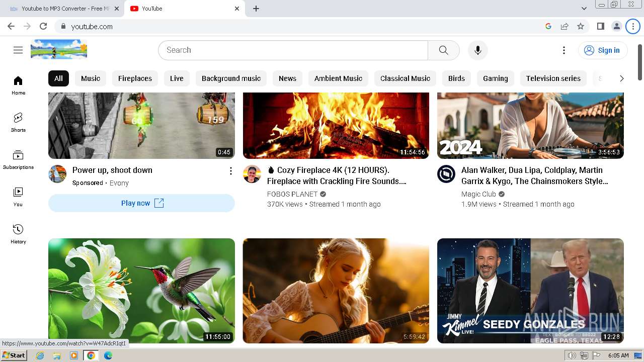
Task: Go to Home in the sidebar
Action: (18, 85)
